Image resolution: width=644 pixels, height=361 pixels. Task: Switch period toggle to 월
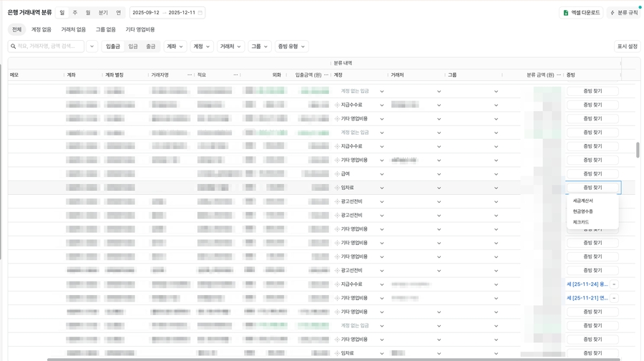88,13
